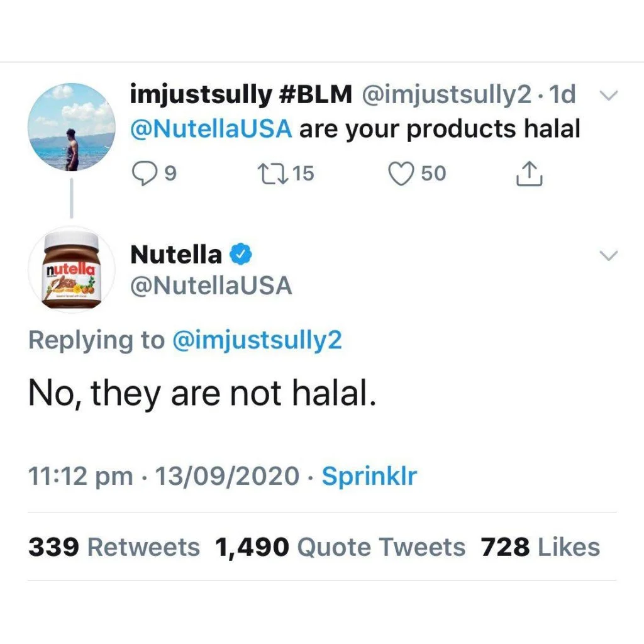Click the imjustsully #BLM display name

(x=241, y=95)
